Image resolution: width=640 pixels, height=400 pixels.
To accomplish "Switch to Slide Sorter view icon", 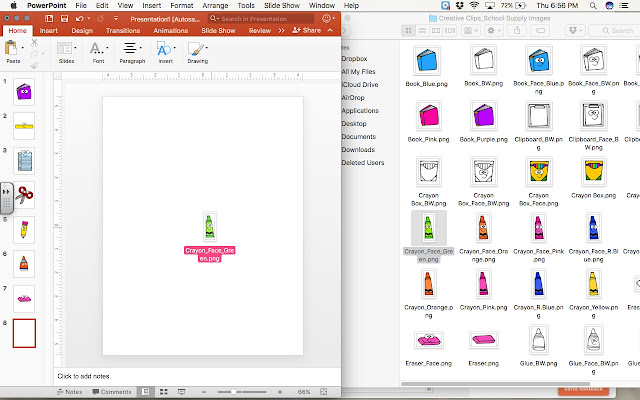I will (164, 392).
